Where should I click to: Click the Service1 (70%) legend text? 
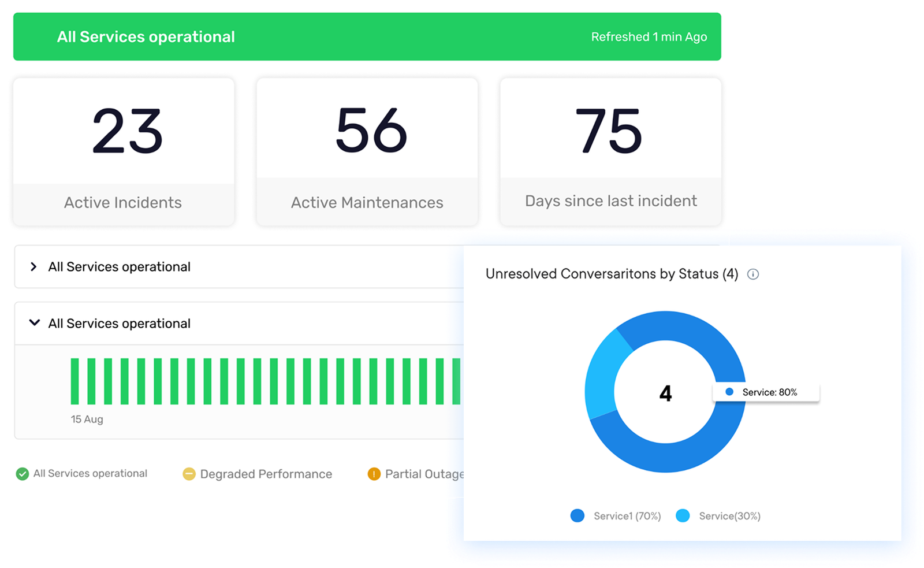(627, 516)
